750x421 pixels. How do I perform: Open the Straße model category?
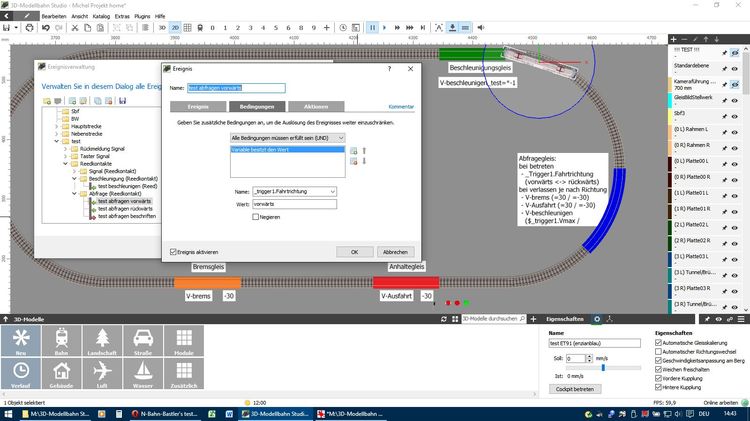143,341
